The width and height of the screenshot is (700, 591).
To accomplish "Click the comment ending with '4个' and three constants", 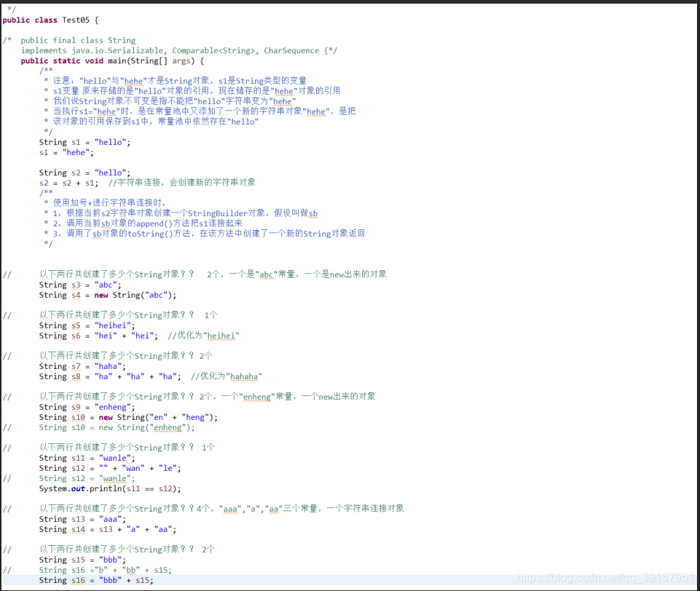I will [221, 509].
